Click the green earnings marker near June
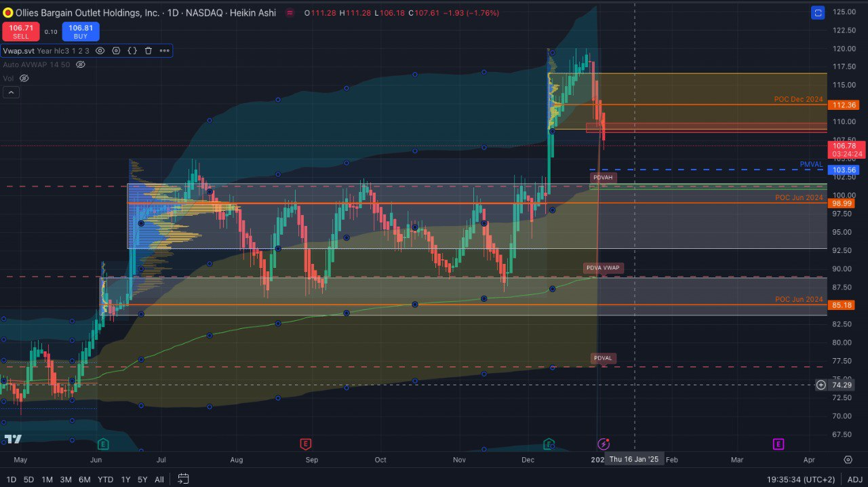 point(103,444)
